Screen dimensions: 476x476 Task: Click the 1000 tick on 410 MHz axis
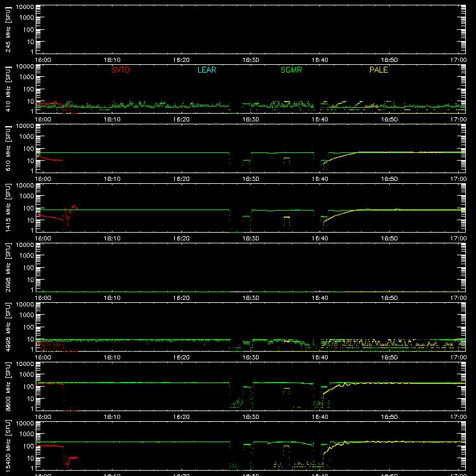[27, 77]
